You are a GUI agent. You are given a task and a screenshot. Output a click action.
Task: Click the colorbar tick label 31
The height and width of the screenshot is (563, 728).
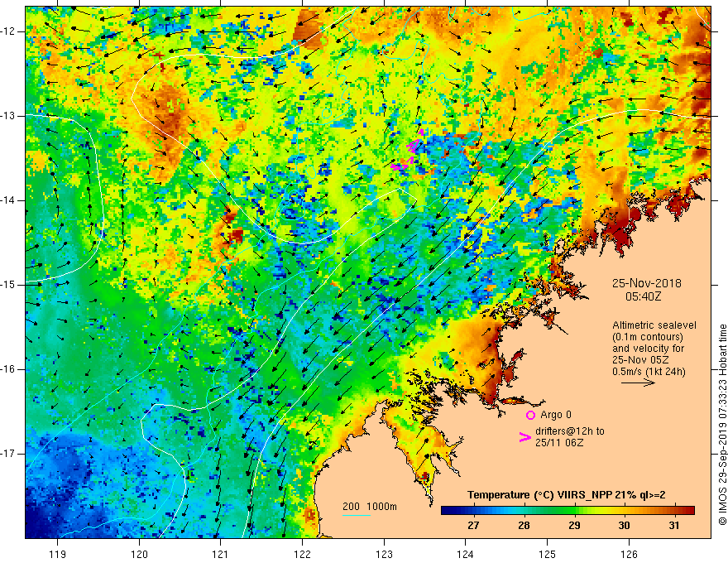pyautogui.click(x=674, y=526)
